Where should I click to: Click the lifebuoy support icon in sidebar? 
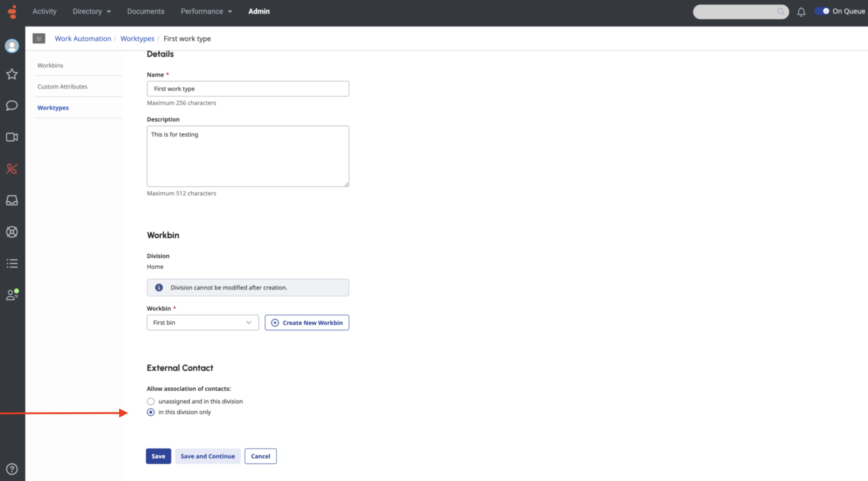tap(12, 232)
